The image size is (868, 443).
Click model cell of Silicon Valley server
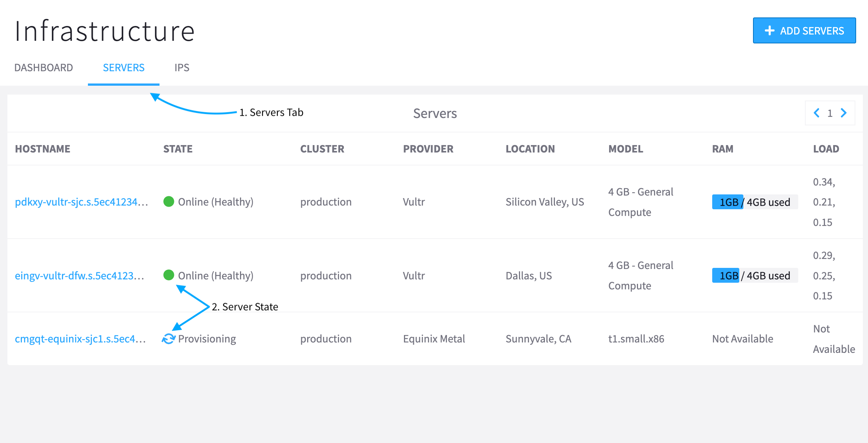point(641,202)
